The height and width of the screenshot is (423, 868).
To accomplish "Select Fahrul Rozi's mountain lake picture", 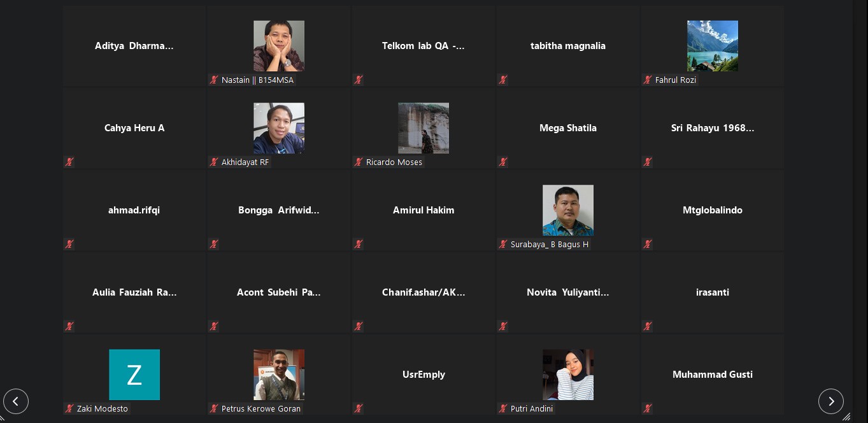I will pos(713,46).
